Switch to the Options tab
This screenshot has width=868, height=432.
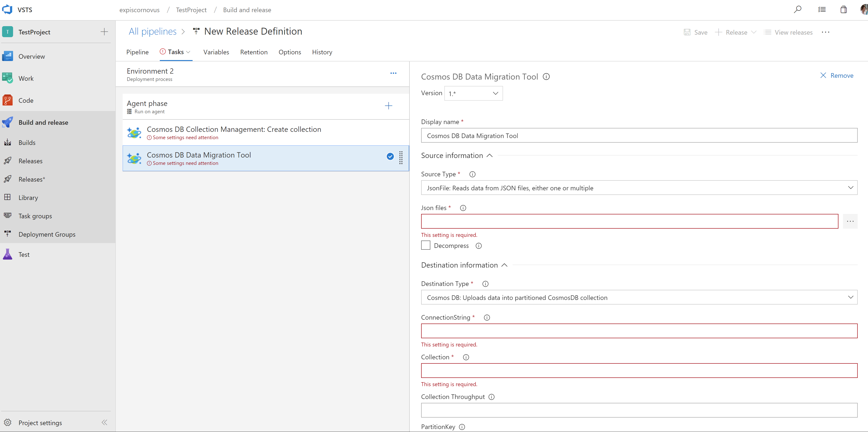[x=290, y=52]
